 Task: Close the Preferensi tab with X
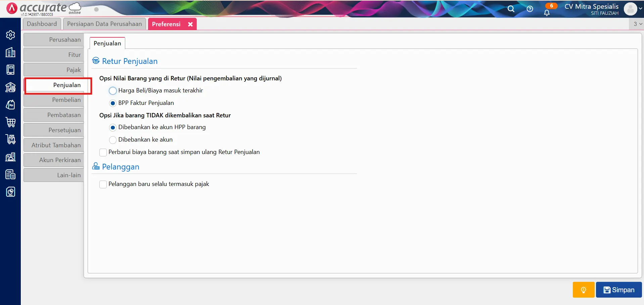[190, 24]
